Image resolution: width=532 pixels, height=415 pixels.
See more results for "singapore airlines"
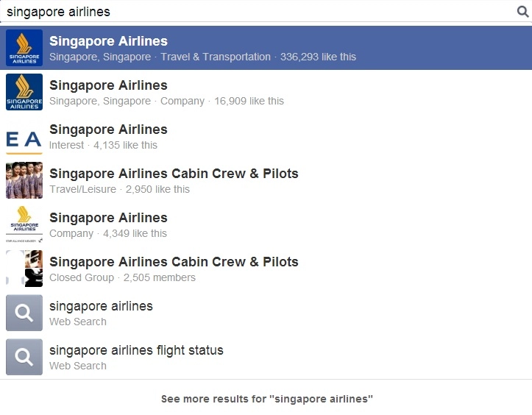(266, 399)
